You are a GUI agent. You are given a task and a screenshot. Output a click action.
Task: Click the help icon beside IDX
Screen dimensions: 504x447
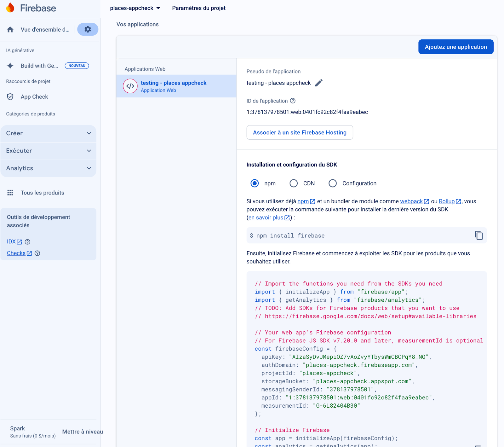[x=27, y=242]
